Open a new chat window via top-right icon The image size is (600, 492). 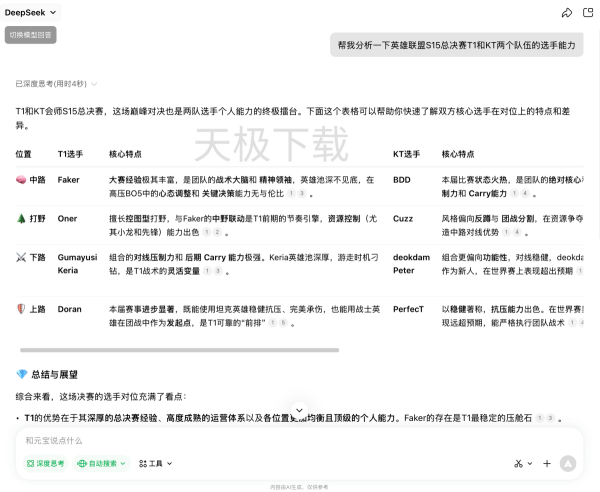(588, 13)
